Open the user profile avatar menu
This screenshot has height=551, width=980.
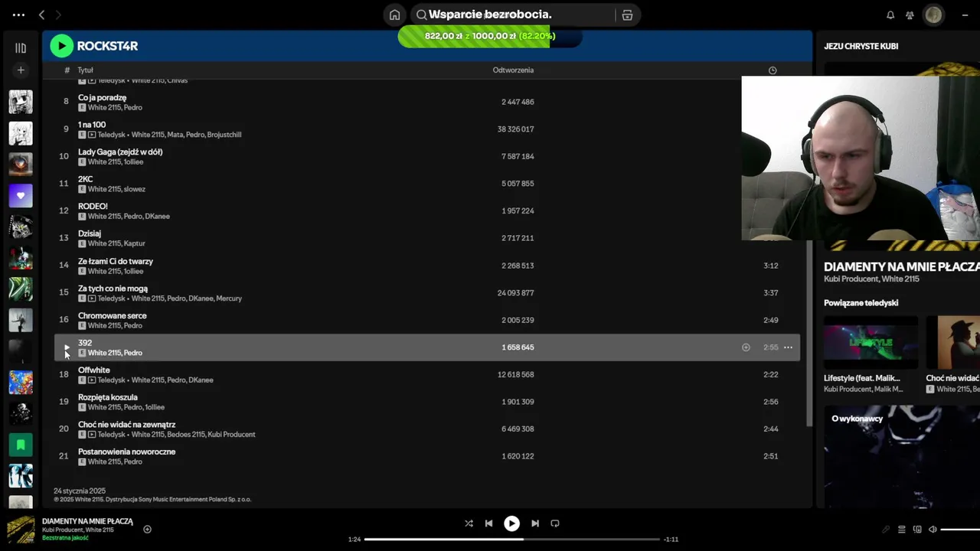pos(933,15)
